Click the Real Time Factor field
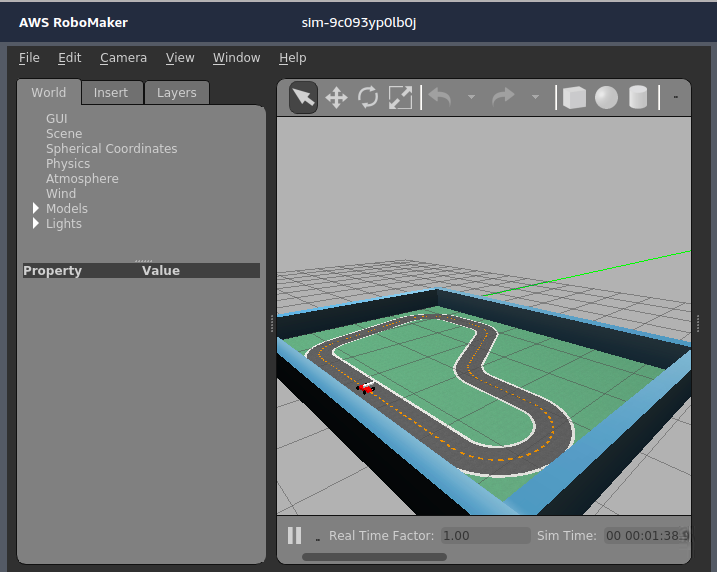717x572 pixels. [x=485, y=535]
